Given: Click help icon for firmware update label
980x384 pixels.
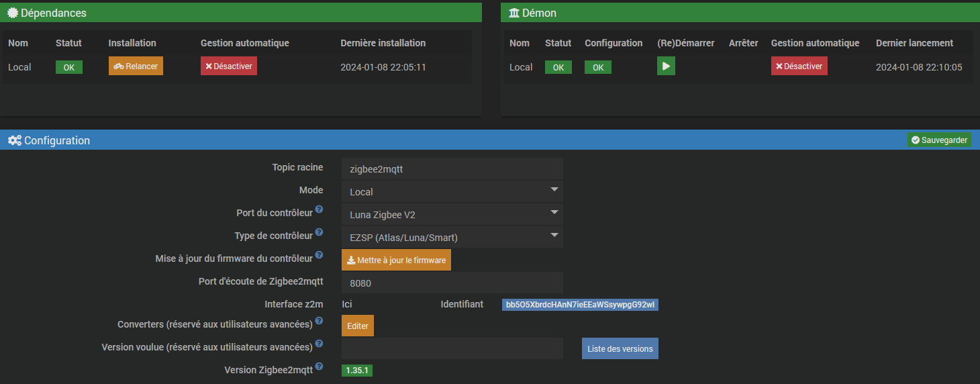Looking at the screenshot, I should pyautogui.click(x=320, y=256).
